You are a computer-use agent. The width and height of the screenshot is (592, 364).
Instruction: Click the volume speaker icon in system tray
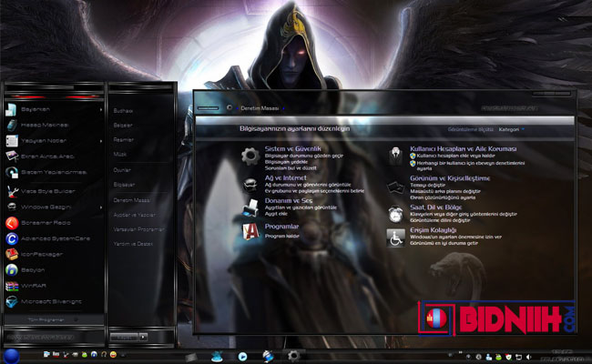[x=528, y=357]
